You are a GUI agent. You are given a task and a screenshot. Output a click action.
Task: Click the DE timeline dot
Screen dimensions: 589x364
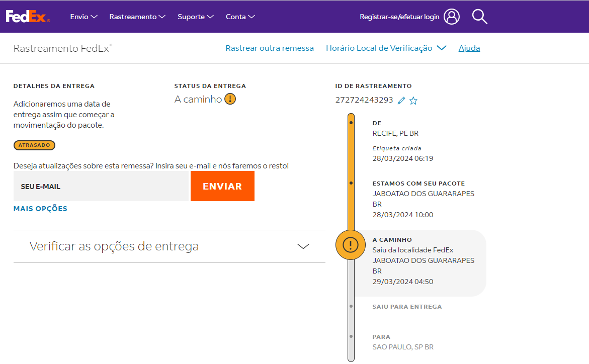(x=351, y=123)
